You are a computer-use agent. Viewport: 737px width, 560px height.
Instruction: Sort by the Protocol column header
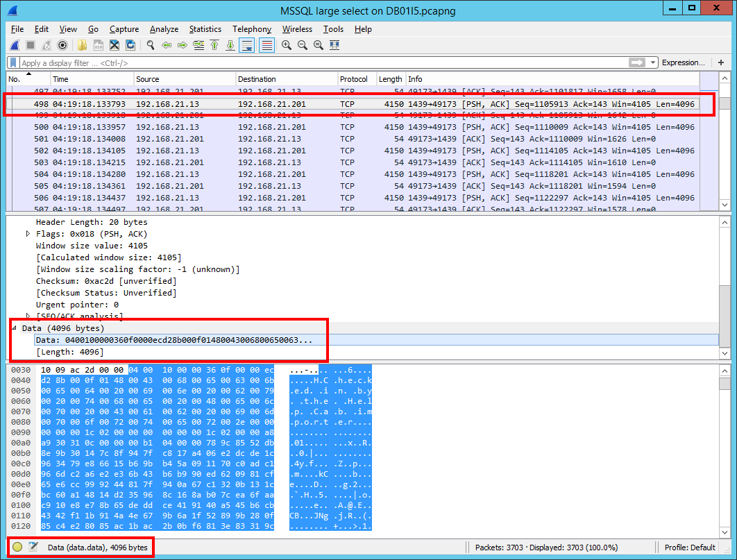(356, 79)
